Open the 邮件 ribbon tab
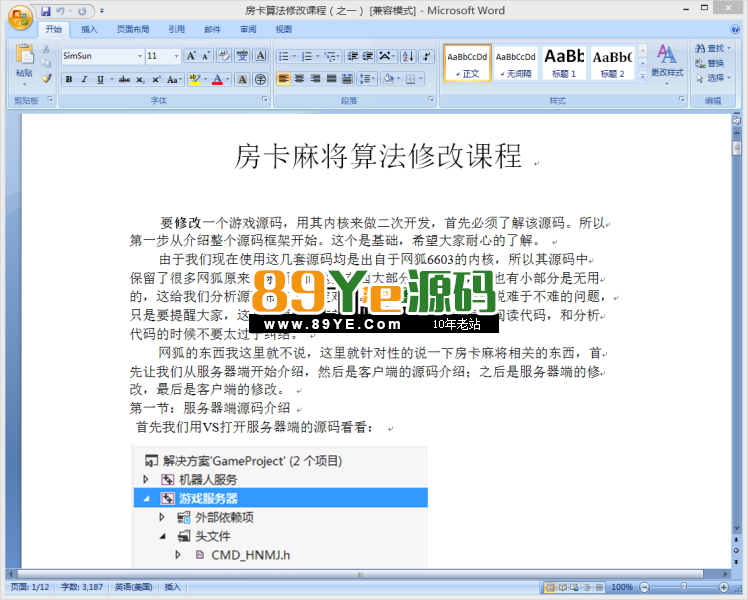Screen dimensions: 748x600 click(x=212, y=30)
